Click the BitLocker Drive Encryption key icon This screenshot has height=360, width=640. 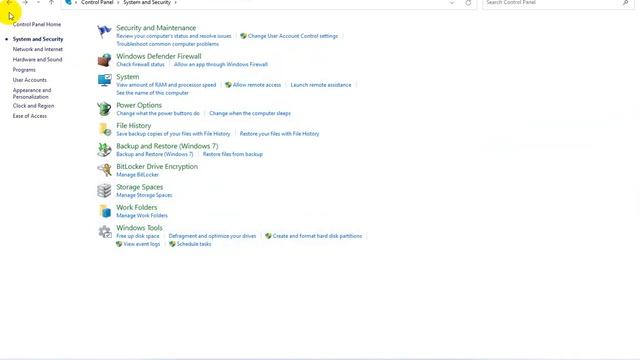tap(104, 170)
